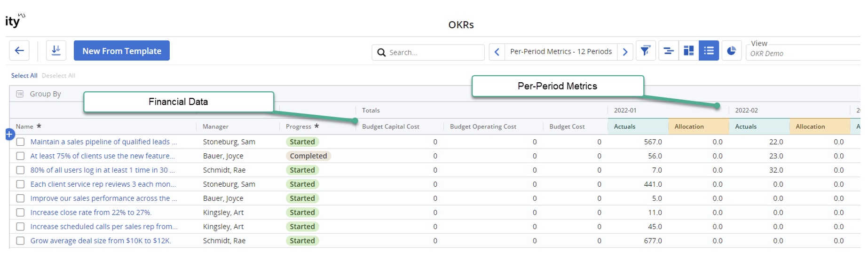868x269 pixels.
Task: Open Per-Period Metrics - 12 Periods selector
Action: click(561, 52)
